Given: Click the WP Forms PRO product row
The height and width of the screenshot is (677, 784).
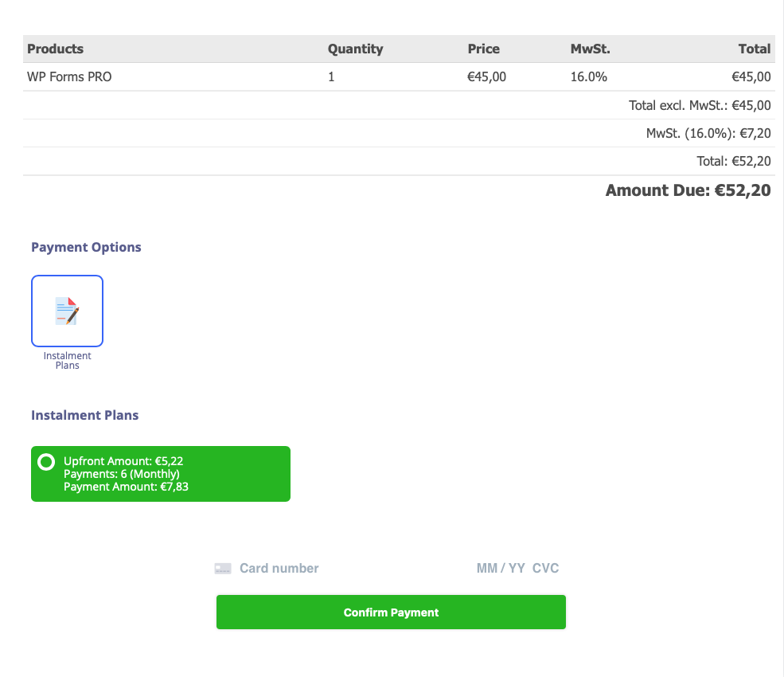Looking at the screenshot, I should (x=399, y=76).
